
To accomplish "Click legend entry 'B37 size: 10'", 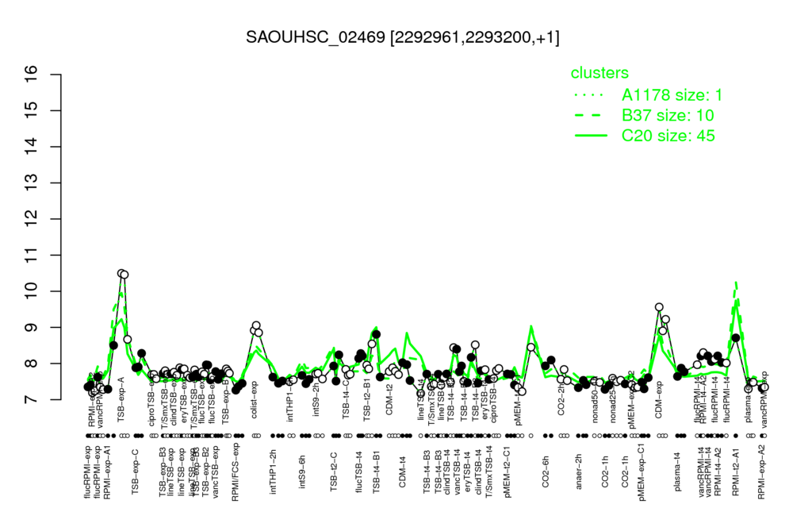I will pyautogui.click(x=668, y=115).
